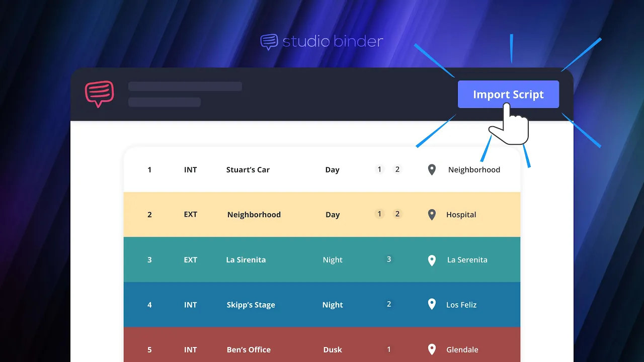Click the Glendale location text
This screenshot has width=644, height=362.
coord(462,349)
